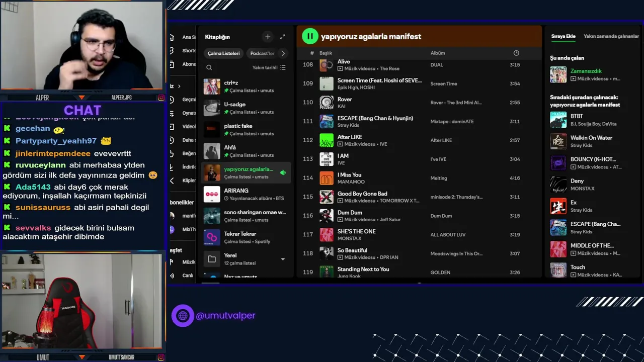Play track title Alive
The height and width of the screenshot is (362, 644).
pos(344,62)
